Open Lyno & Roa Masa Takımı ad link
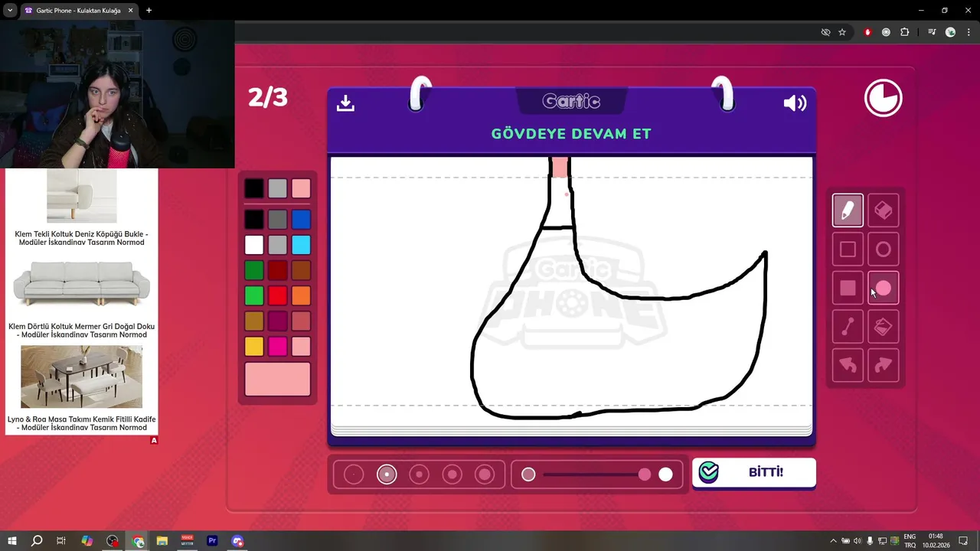The height and width of the screenshot is (551, 980). [81, 423]
